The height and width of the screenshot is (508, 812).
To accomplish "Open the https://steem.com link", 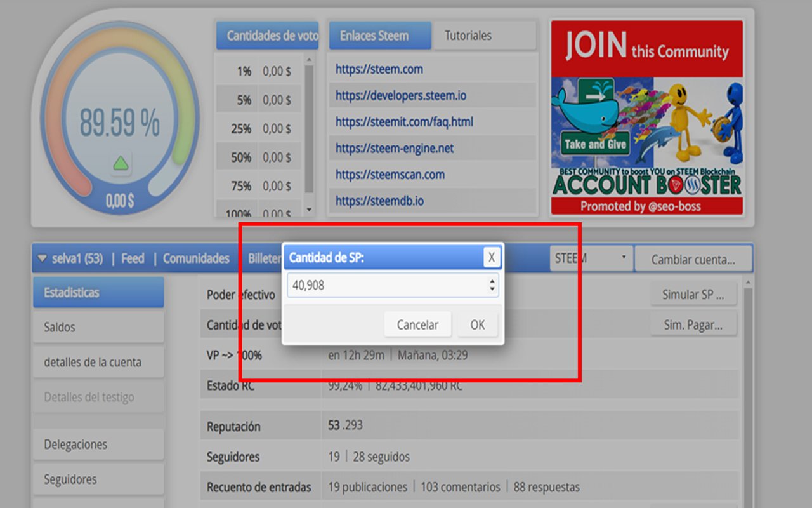I will (x=379, y=69).
